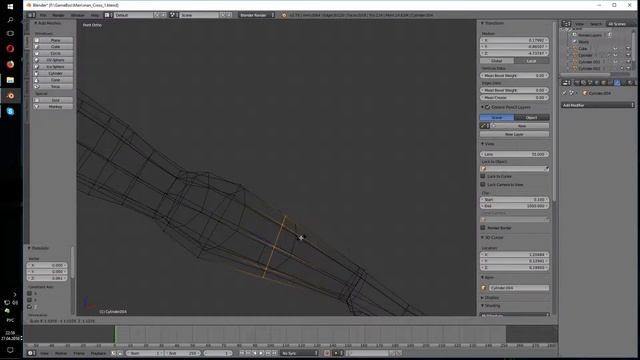Open the Window menu
The image size is (640, 360).
click(x=78, y=15)
